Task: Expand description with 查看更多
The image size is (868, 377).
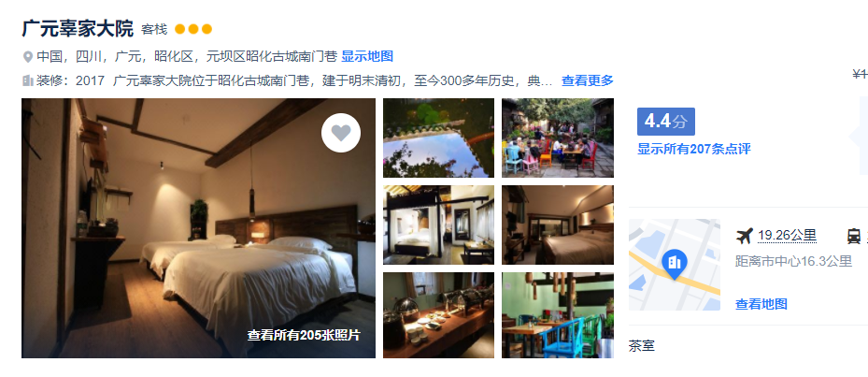Action: [x=588, y=81]
